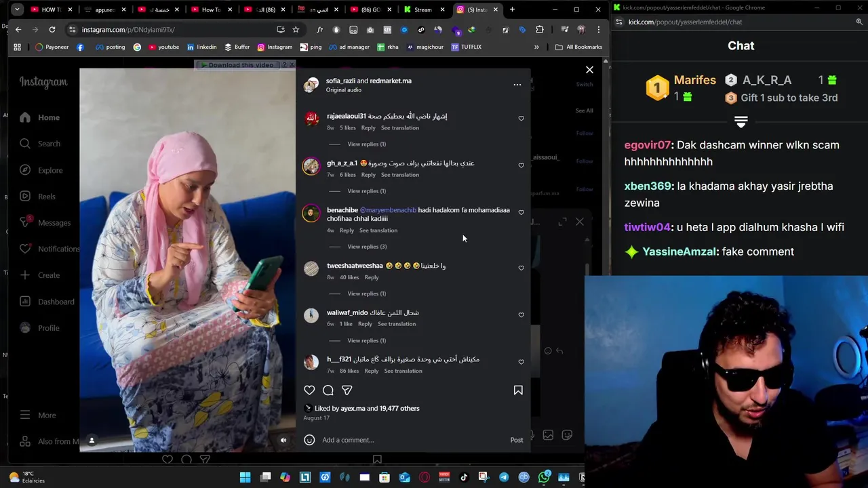Open Instagram Search in sidebar

(x=39, y=144)
